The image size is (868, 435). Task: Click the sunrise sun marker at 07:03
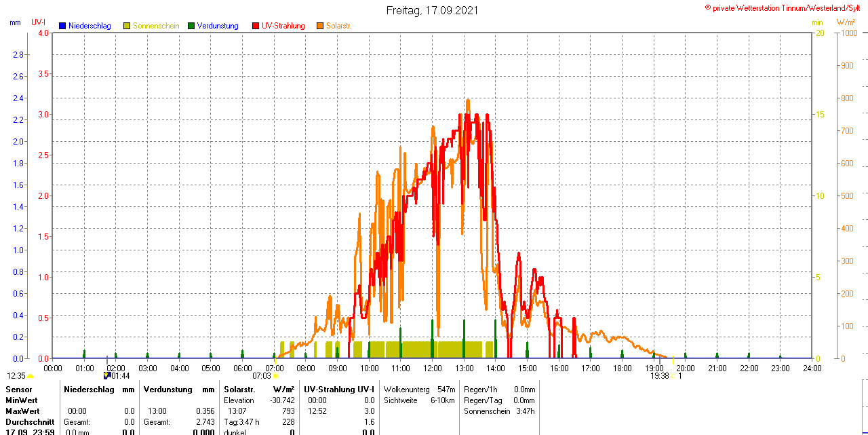coord(275,375)
